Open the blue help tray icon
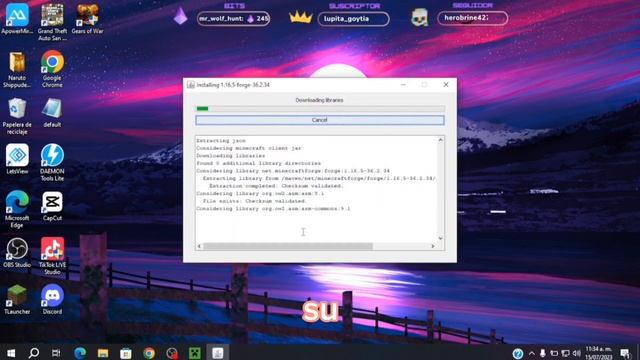Image resolution: width=640 pixels, height=360 pixels. point(518,353)
